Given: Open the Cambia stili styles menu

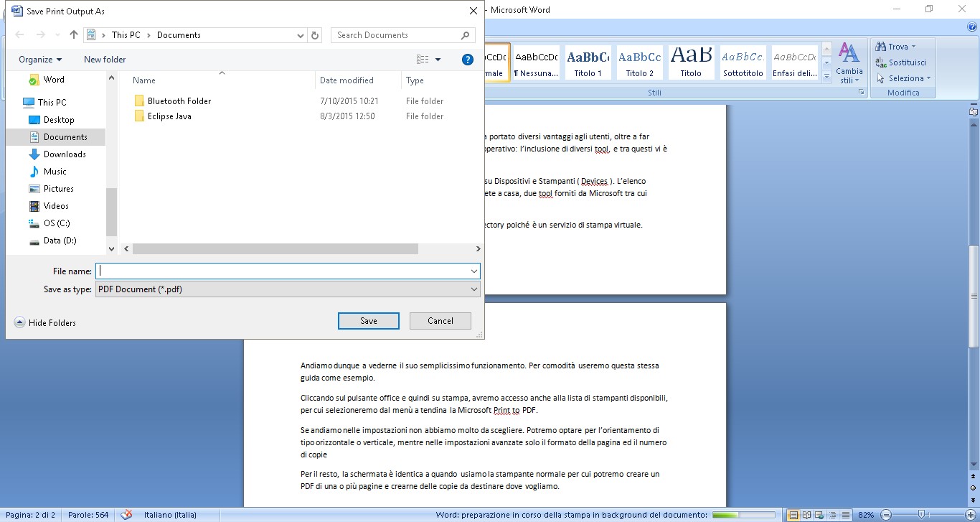Looking at the screenshot, I should pos(849,62).
